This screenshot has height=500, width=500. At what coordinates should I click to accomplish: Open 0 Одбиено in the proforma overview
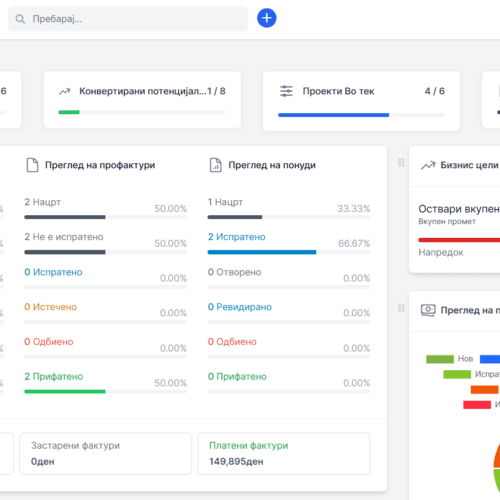click(x=49, y=342)
